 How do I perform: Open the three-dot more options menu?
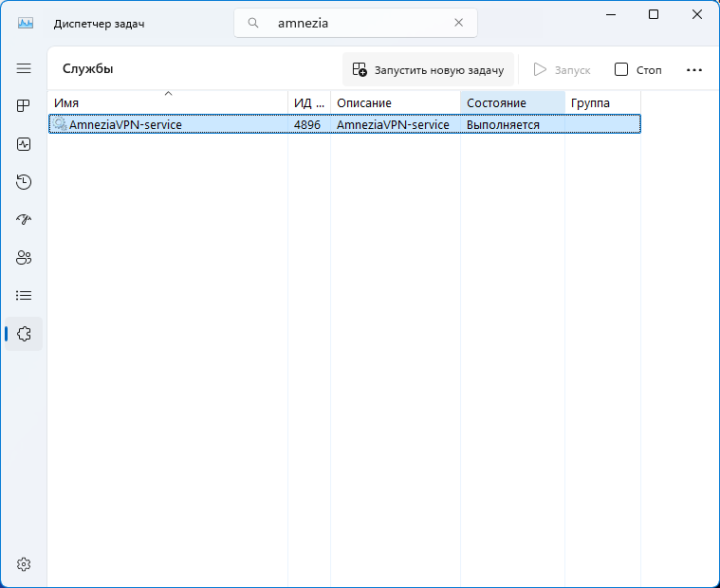[x=693, y=69]
